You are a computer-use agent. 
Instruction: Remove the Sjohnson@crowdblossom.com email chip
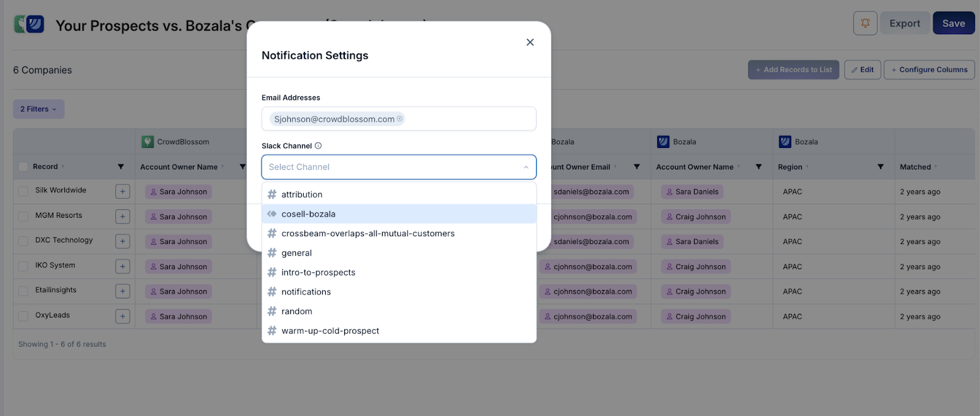click(x=400, y=119)
